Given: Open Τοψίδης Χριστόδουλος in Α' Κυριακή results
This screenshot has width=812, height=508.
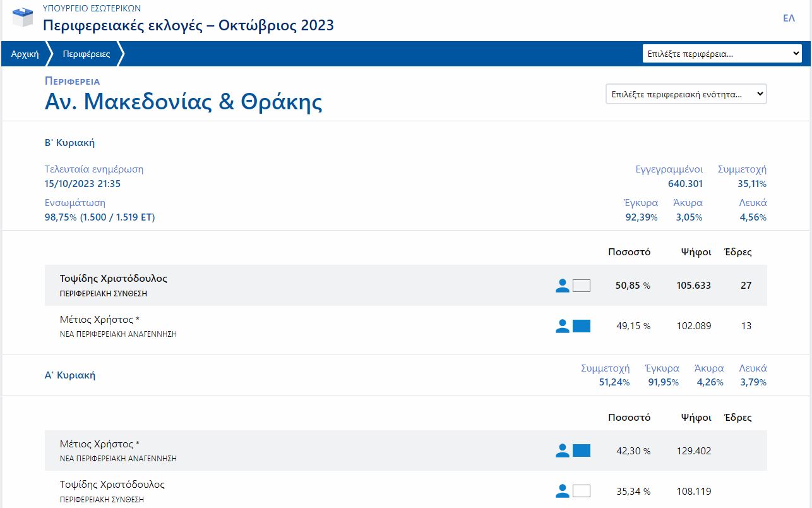Looking at the screenshot, I should (112, 485).
